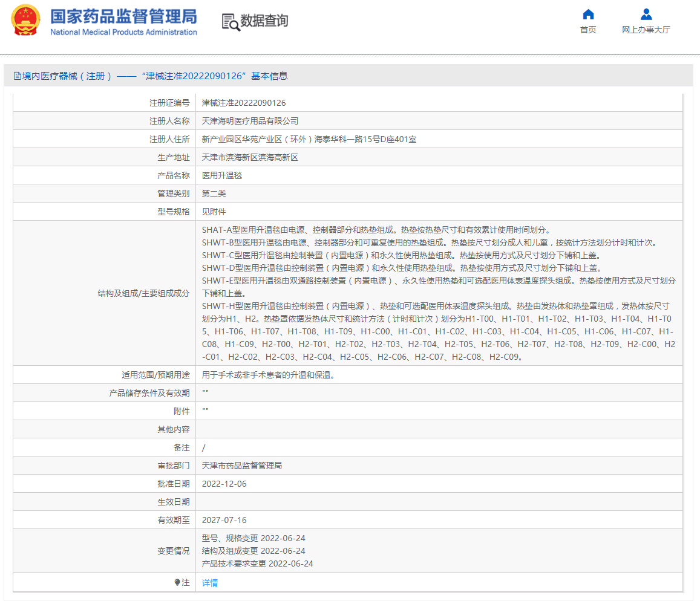Image resolution: width=700 pixels, height=601 pixels.
Task: Click the national emblem logo
Action: (25, 21)
